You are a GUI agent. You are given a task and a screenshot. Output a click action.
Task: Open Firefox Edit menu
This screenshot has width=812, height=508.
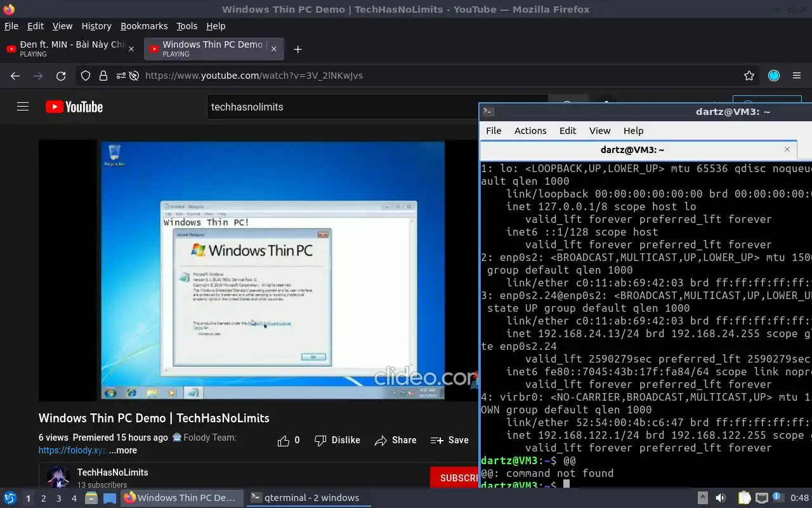click(x=36, y=26)
